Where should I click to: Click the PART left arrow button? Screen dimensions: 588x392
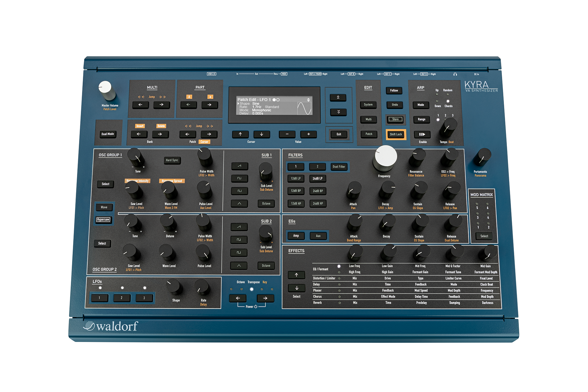pos(188,105)
